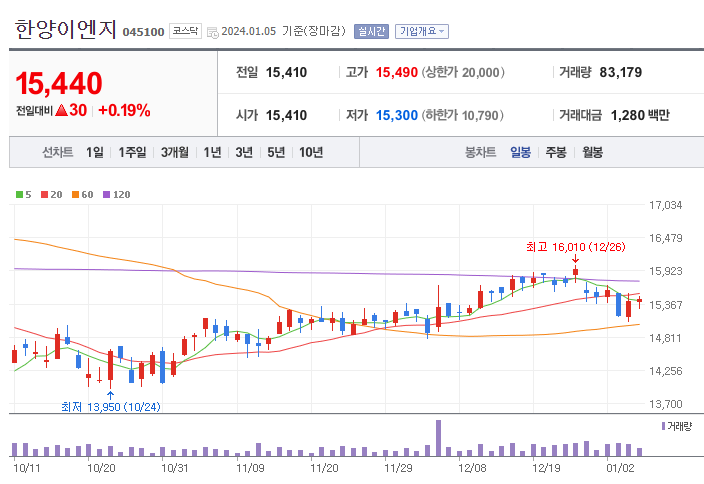Click the 10/11 date axis label

point(26,468)
